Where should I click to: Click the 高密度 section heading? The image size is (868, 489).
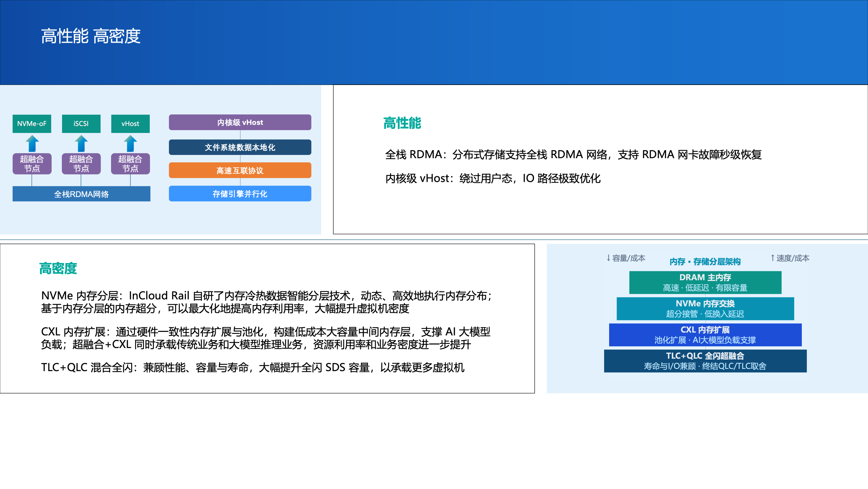[58, 269]
